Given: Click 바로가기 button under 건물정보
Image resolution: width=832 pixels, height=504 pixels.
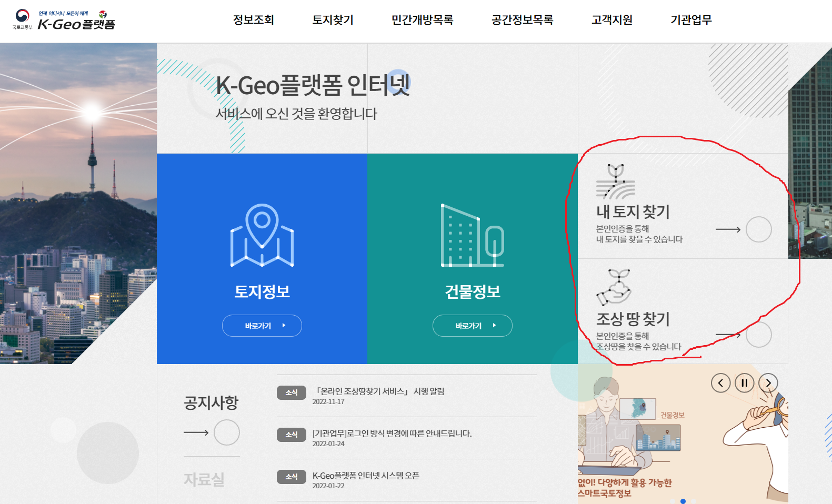Looking at the screenshot, I should click(x=473, y=326).
